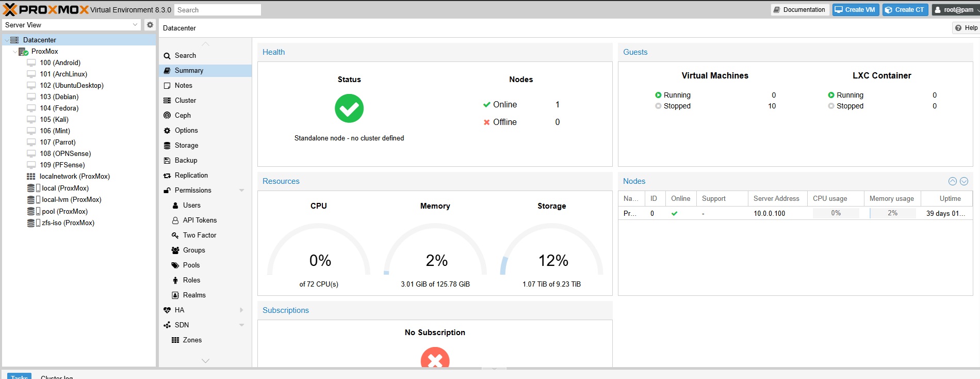Select the Summary menu item
Screen dimensions: 980x379
click(x=189, y=70)
